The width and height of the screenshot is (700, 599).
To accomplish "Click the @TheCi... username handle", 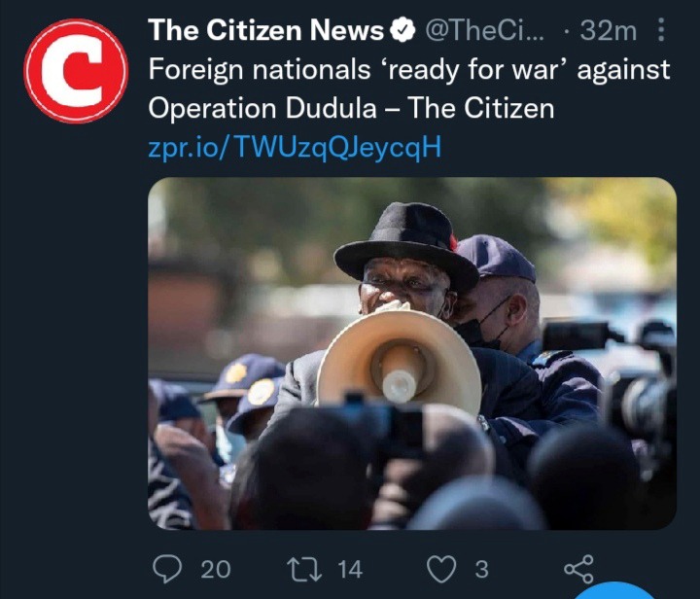I will tap(484, 30).
